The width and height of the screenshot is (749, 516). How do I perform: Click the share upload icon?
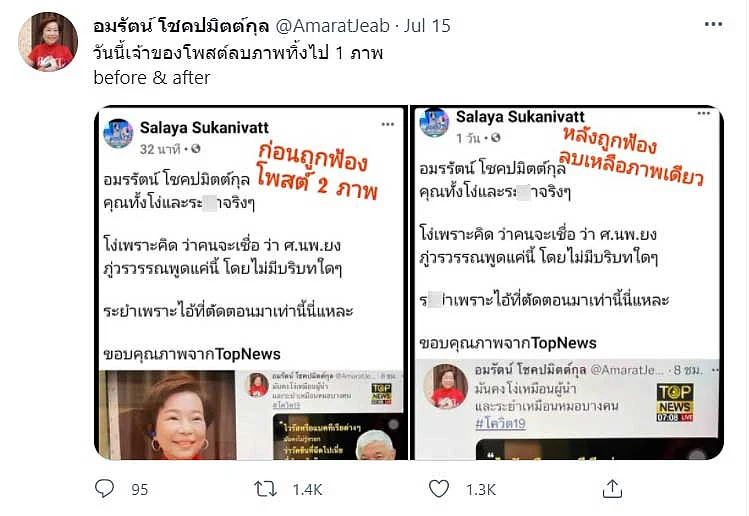(x=612, y=489)
